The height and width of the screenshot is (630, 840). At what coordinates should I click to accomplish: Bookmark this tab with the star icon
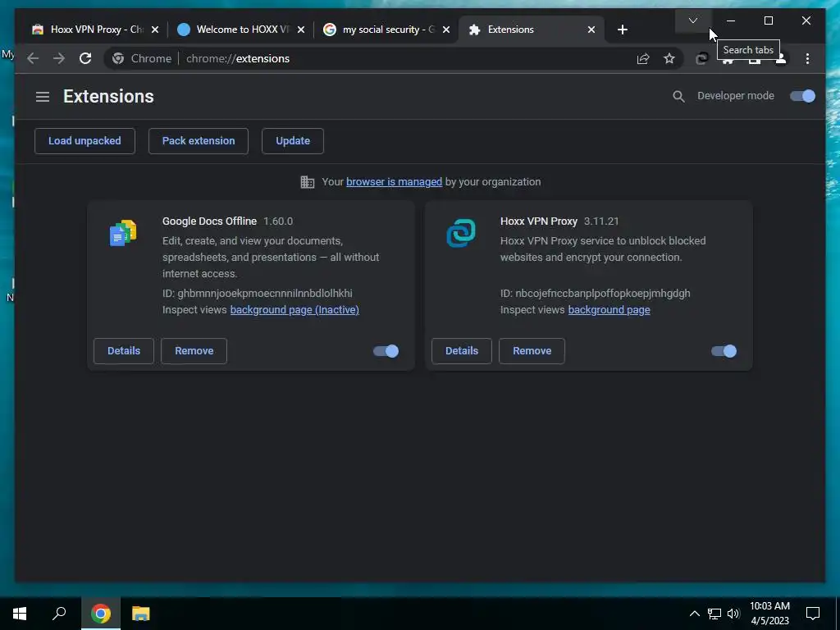[669, 58]
